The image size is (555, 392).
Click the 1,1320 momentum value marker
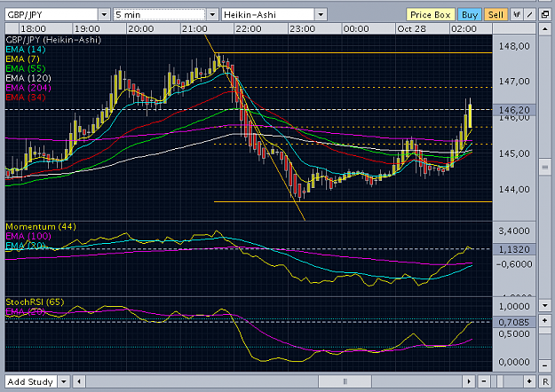pyautogui.click(x=514, y=249)
